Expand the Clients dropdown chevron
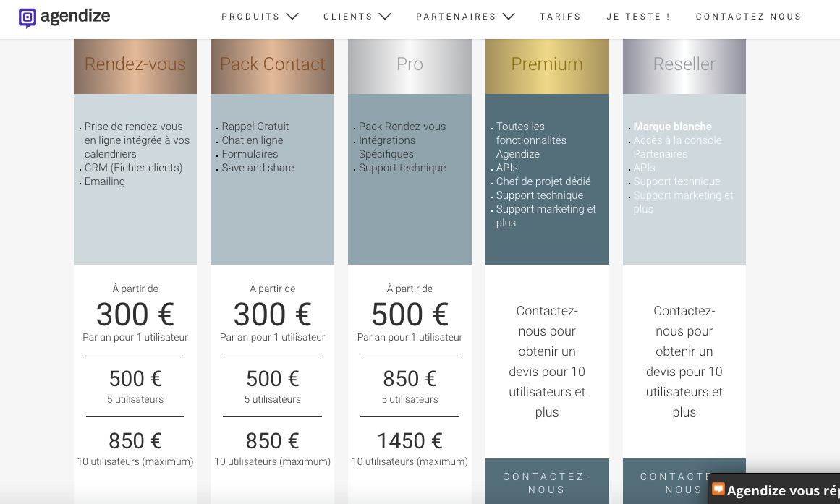The image size is (840, 504). [x=385, y=17]
